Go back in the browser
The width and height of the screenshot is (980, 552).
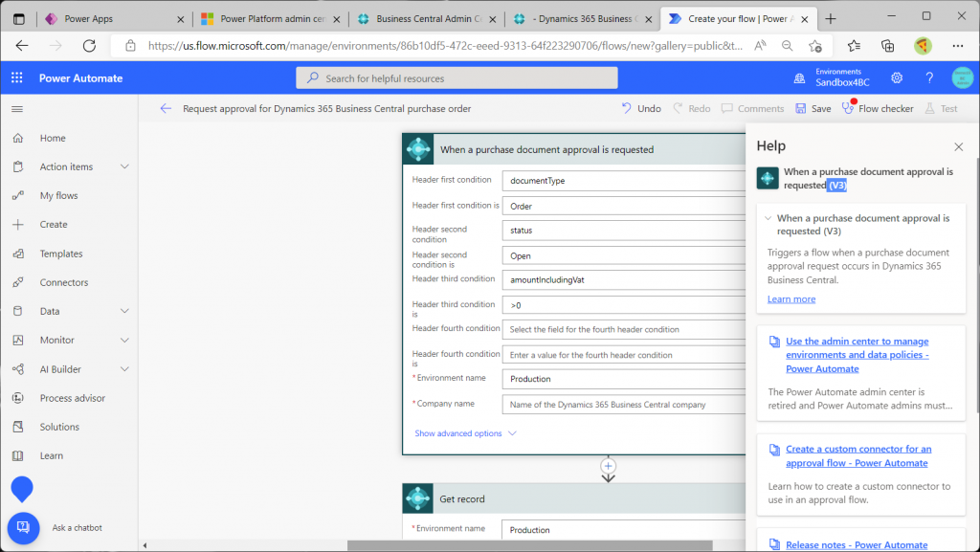click(22, 46)
